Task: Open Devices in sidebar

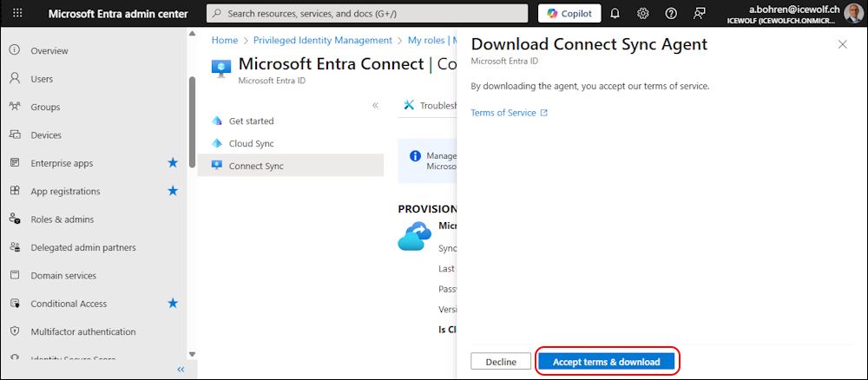Action: coord(46,135)
